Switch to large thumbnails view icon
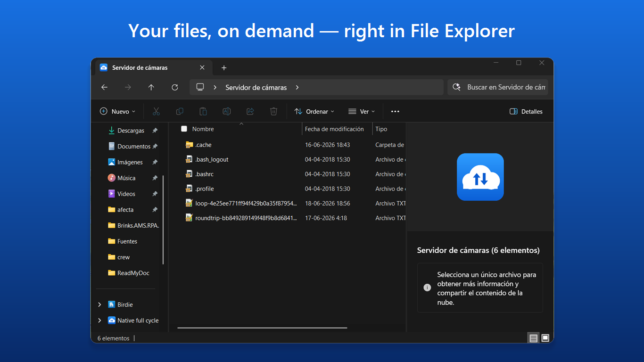Viewport: 644px width, 362px height. click(x=545, y=338)
